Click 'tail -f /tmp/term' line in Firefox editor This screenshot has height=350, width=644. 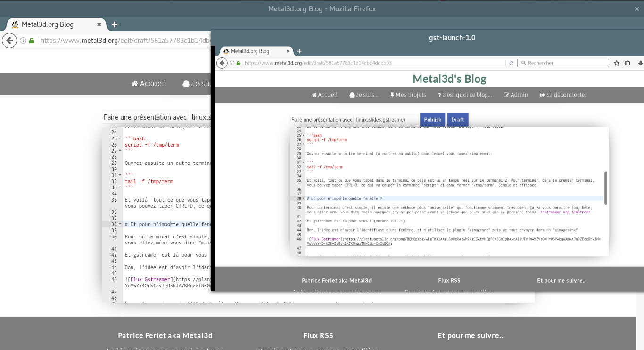(x=149, y=181)
